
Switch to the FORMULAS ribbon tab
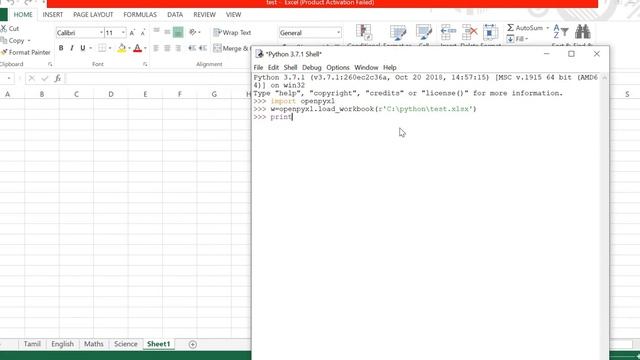[x=140, y=14]
